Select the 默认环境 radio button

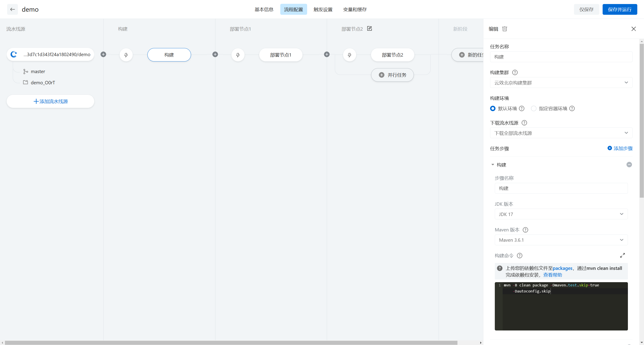pos(493,108)
